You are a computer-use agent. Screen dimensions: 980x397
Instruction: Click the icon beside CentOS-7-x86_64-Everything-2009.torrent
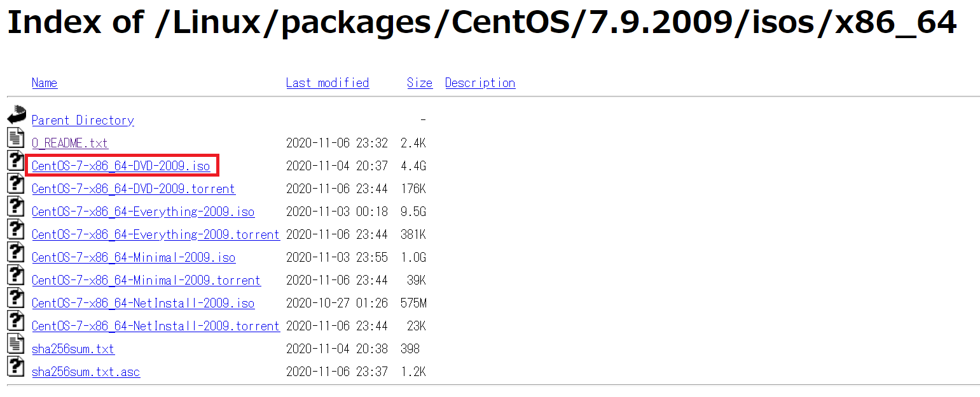(15, 229)
